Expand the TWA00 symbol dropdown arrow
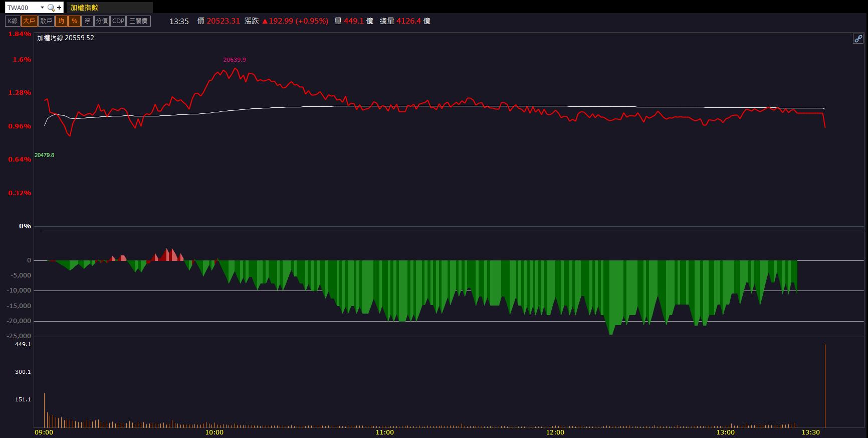The image size is (868, 438). pyautogui.click(x=42, y=8)
